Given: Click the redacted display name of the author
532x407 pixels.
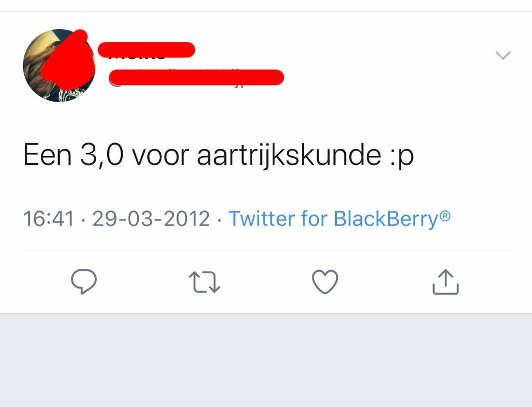Looking at the screenshot, I should tap(146, 50).
